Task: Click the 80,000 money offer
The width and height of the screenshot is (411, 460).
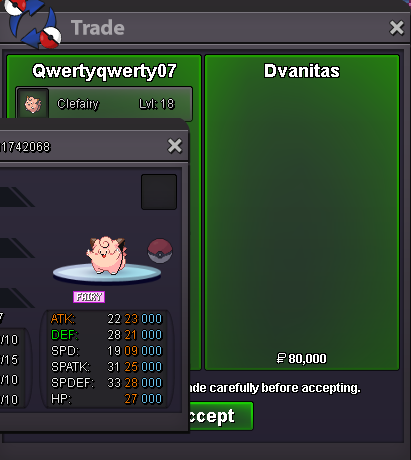Action: tap(302, 359)
